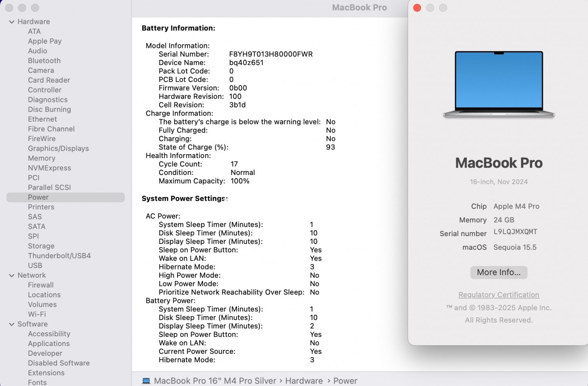The width and height of the screenshot is (588, 386).
Task: Select USB in the sidebar
Action: [x=35, y=266]
